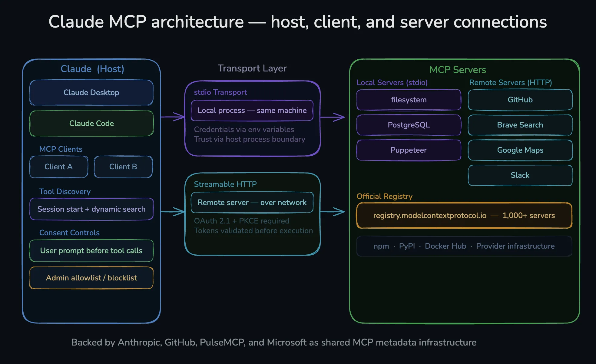Screen dimensions: 596x364
Task: Click the 'Consent Controls' label
Action: pos(69,233)
